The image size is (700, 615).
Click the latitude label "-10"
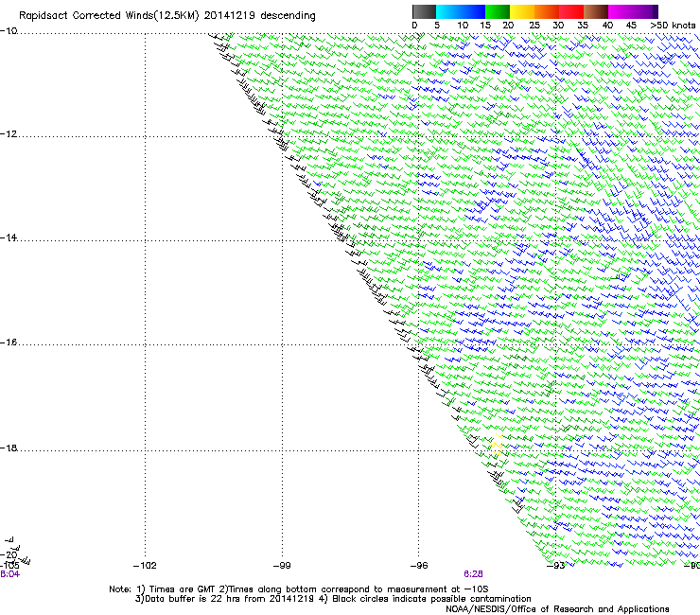click(x=9, y=31)
